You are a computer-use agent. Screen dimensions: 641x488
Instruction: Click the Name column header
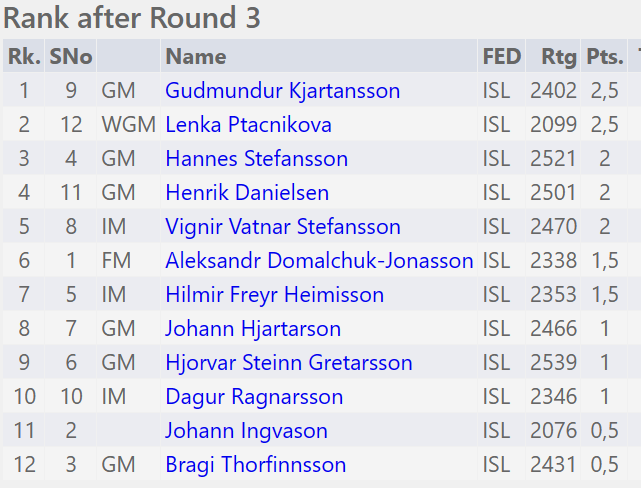(196, 57)
